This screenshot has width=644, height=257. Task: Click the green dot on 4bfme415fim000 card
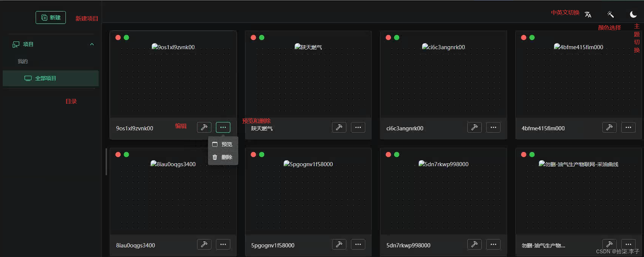[532, 38]
